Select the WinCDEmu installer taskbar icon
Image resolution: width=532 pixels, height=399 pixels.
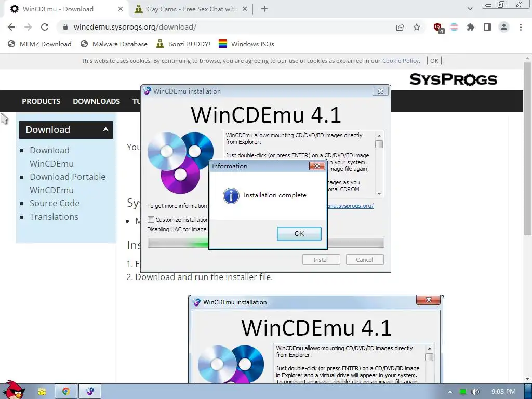90,391
